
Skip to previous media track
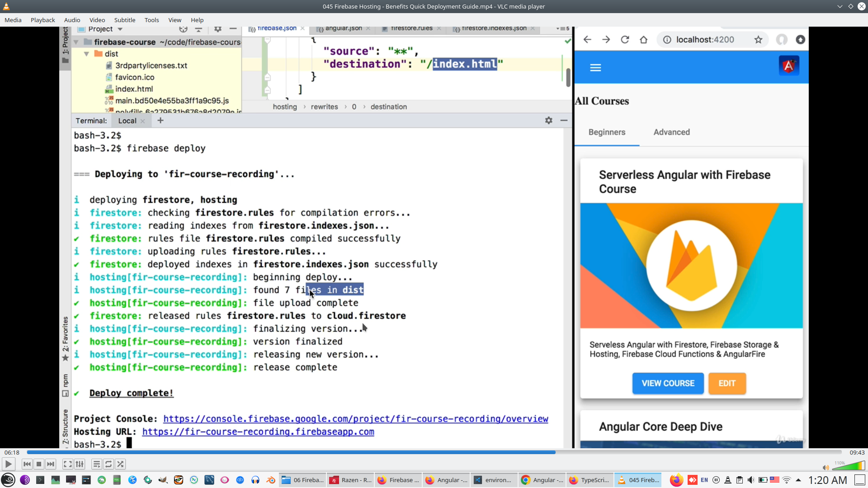(27, 464)
